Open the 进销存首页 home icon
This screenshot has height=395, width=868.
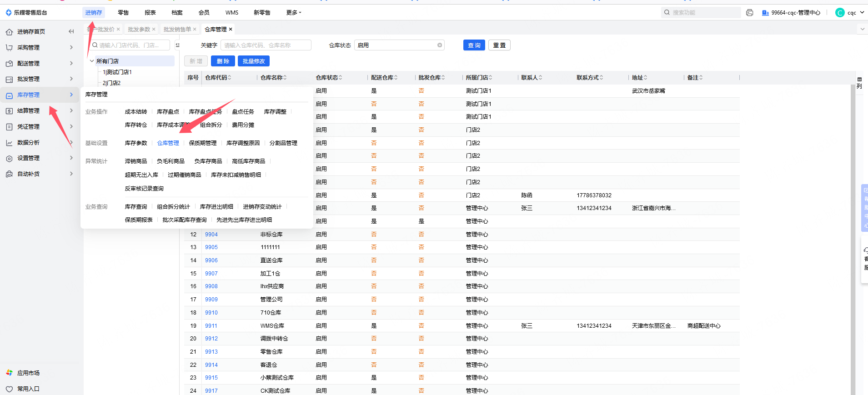[9, 32]
